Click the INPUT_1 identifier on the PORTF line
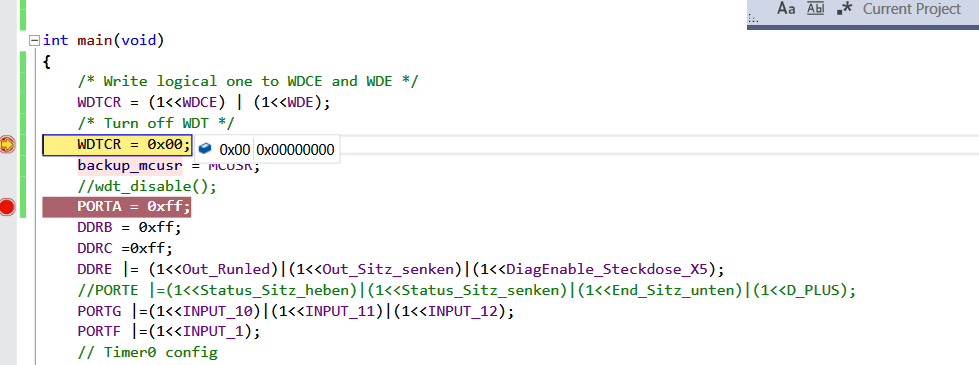The image size is (979, 365). (213, 331)
